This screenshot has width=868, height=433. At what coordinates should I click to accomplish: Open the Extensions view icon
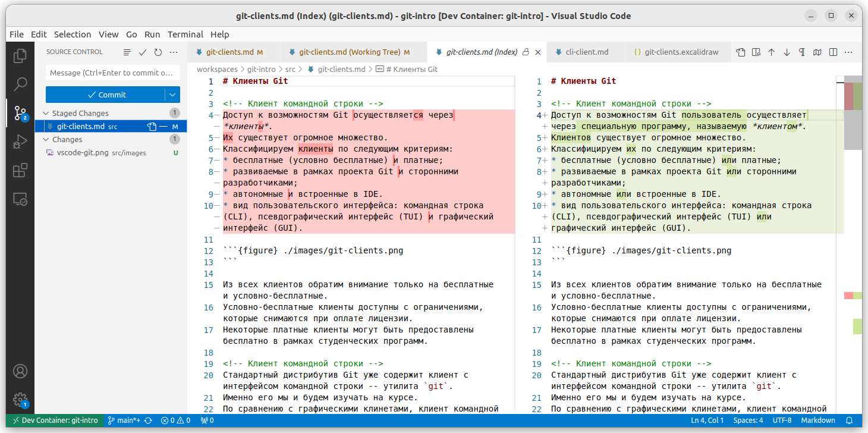click(x=20, y=171)
